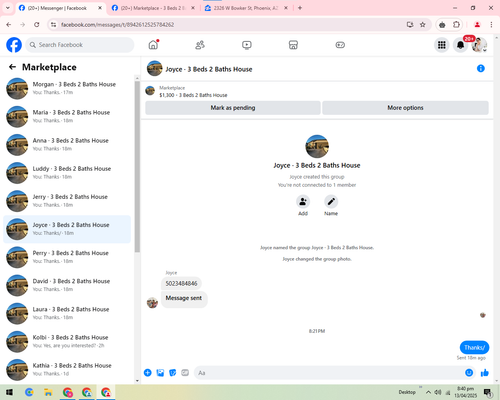Open the Marketplace storefront icon

tap(293, 45)
